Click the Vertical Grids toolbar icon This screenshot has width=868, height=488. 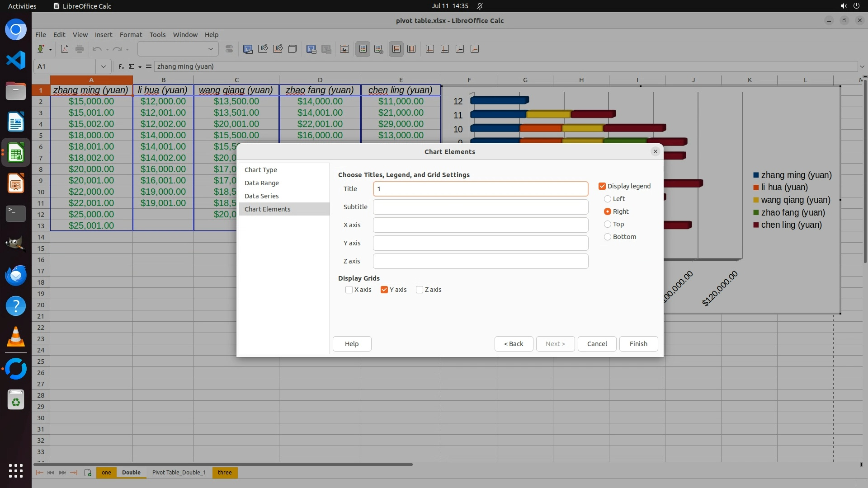(411, 49)
